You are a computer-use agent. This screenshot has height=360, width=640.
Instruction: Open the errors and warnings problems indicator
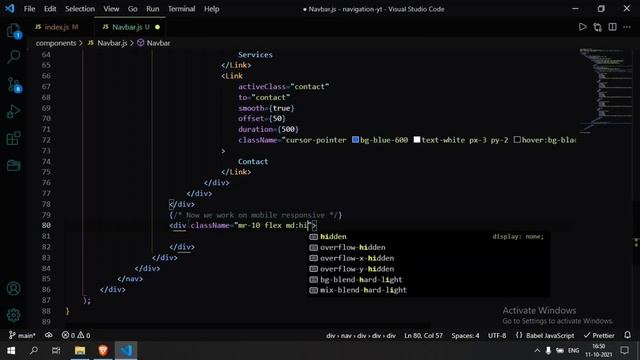pos(76,336)
